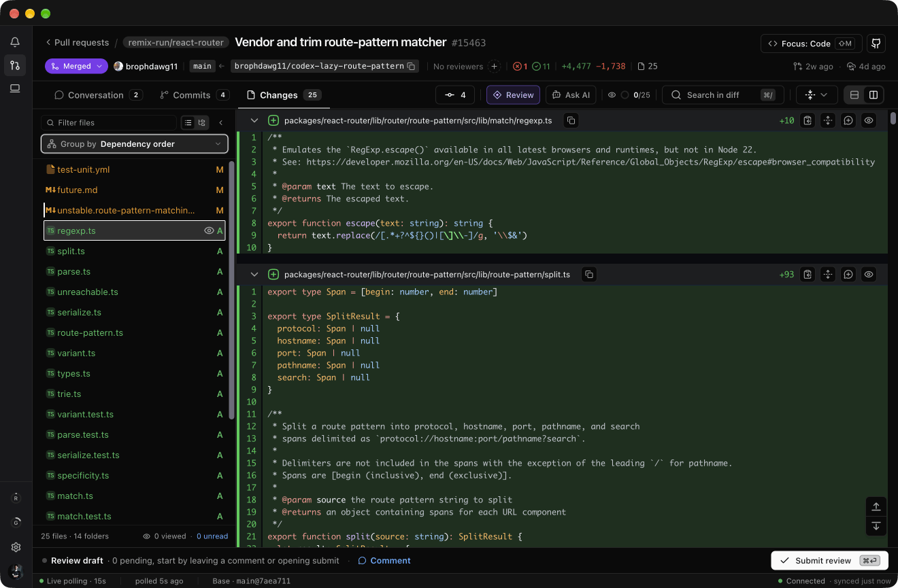Open Ask AI
The image size is (898, 588).
[x=571, y=95]
